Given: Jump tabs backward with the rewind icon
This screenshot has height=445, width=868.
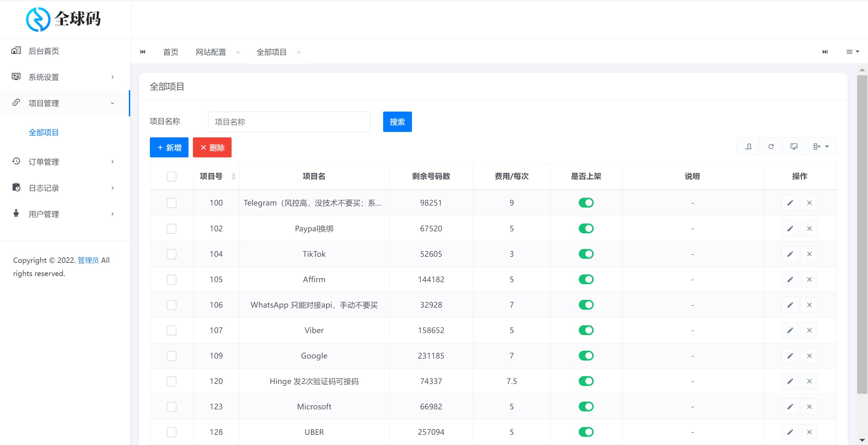Looking at the screenshot, I should tap(143, 52).
